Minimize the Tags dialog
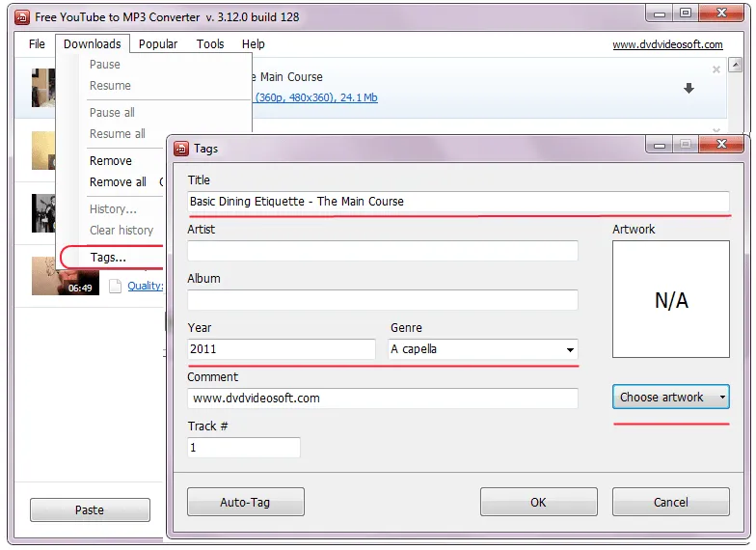 point(660,145)
